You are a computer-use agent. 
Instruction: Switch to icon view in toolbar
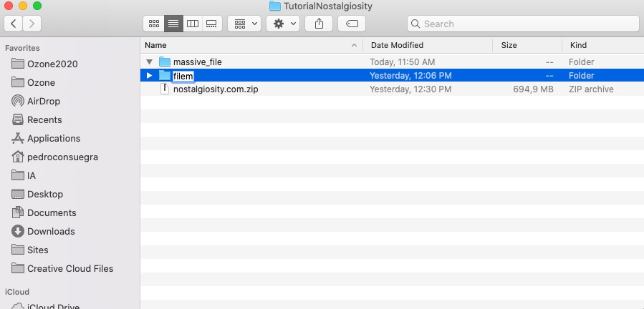pos(153,24)
